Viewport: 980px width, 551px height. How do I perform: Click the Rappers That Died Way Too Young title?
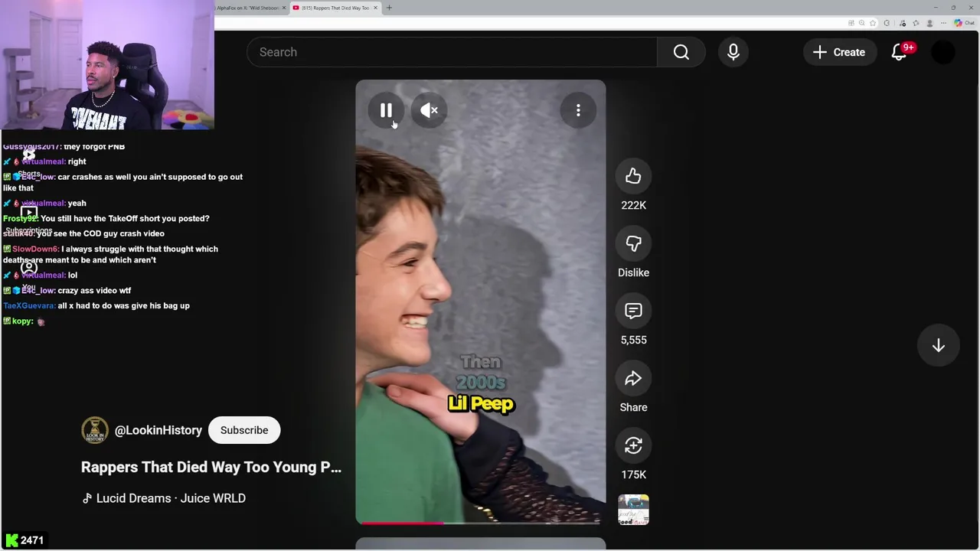(211, 467)
